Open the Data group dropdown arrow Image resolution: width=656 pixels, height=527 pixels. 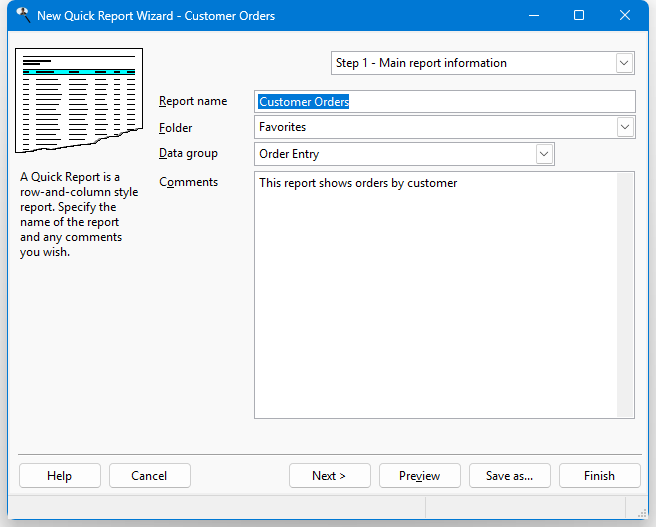pos(544,154)
